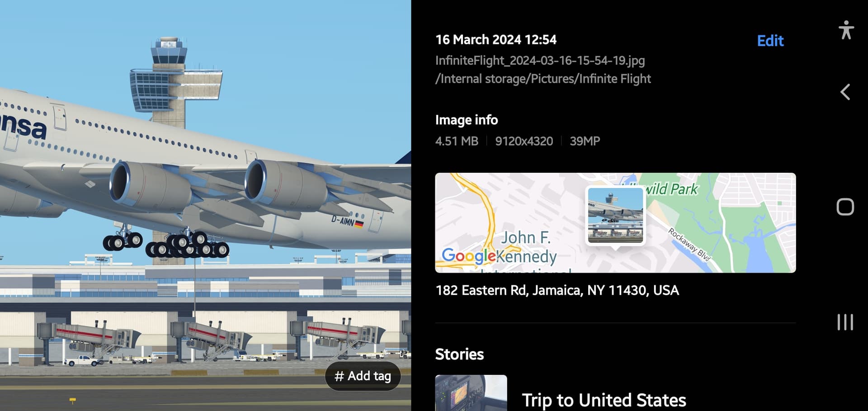Tap the Edit link
The width and height of the screenshot is (868, 411).
click(770, 41)
